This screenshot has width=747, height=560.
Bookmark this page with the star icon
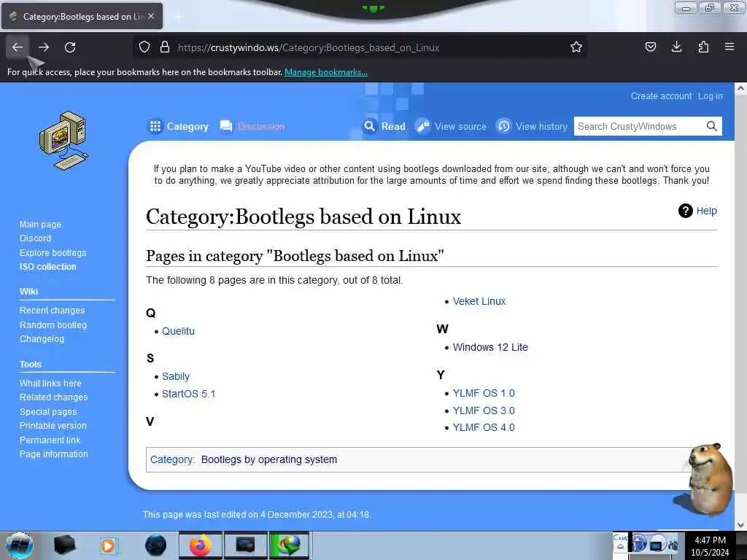[x=576, y=47]
